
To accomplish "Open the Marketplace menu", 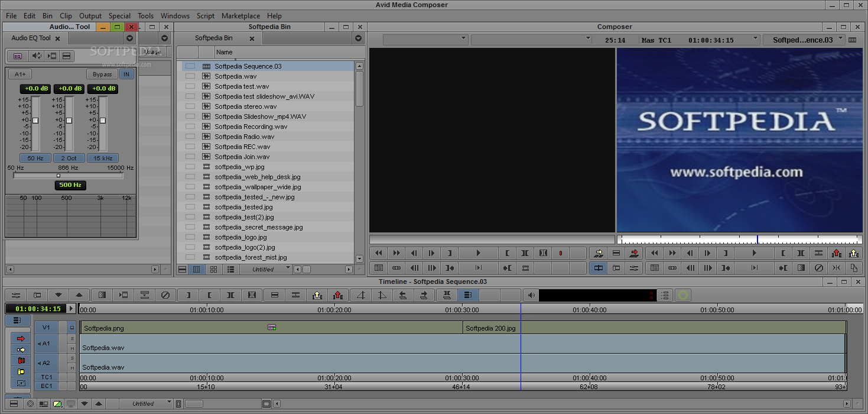I will (240, 16).
